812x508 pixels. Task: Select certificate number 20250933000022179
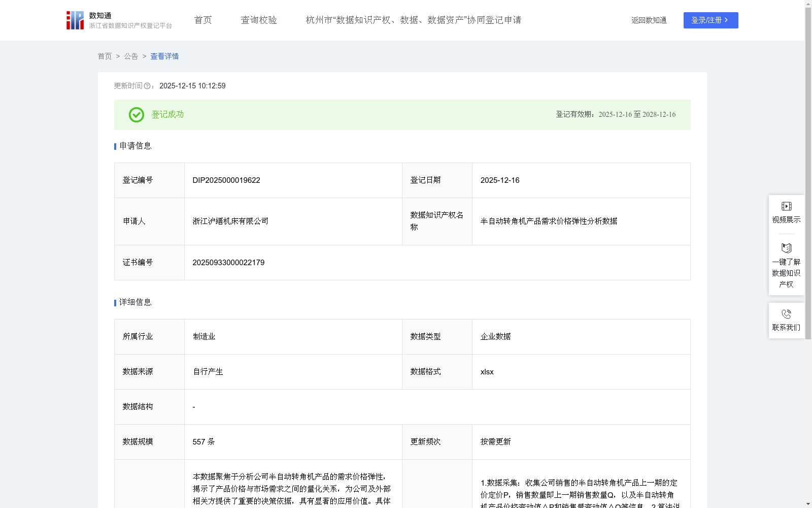228,263
